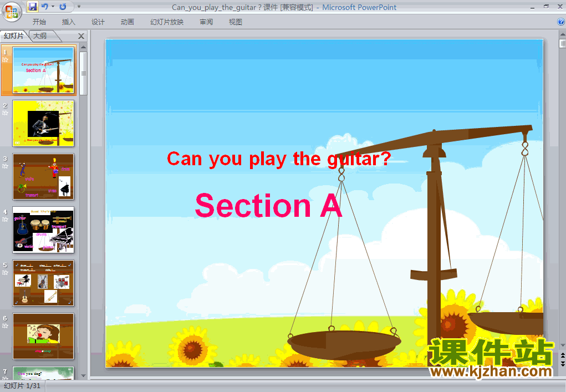This screenshot has width=566, height=392.
Task: Open the 审阅 ribbon tab
Action: point(206,22)
